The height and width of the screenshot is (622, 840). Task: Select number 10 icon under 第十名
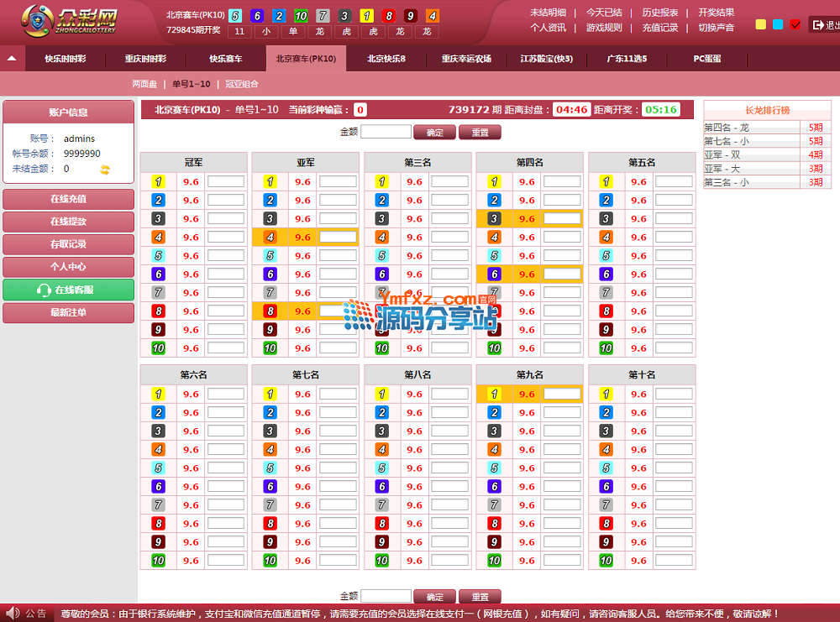click(x=606, y=561)
